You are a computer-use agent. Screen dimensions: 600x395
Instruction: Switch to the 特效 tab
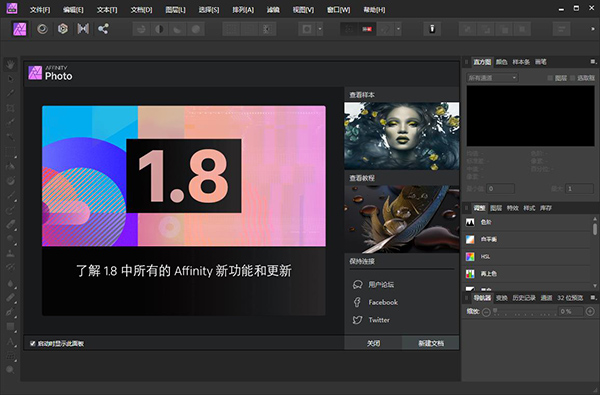pyautogui.click(x=512, y=208)
